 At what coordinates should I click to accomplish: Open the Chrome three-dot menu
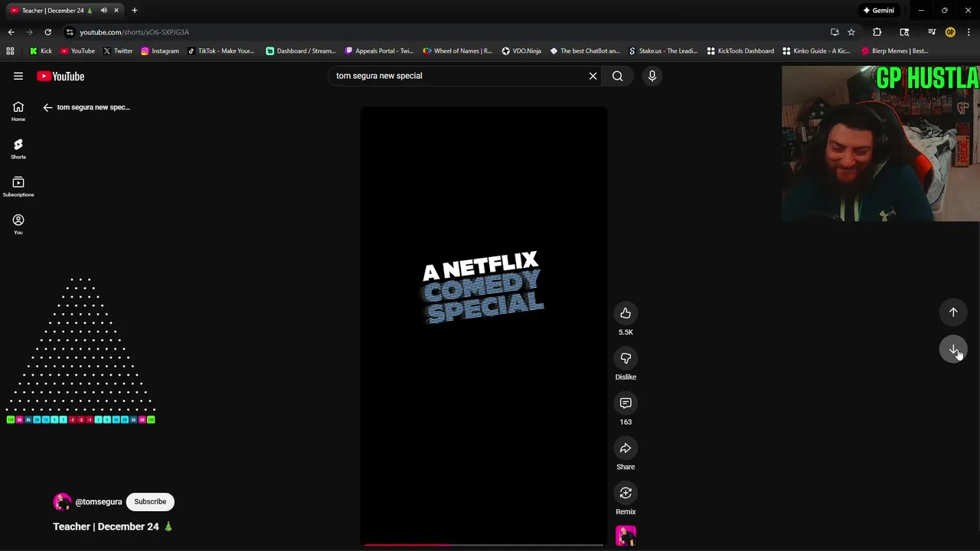coord(969,32)
